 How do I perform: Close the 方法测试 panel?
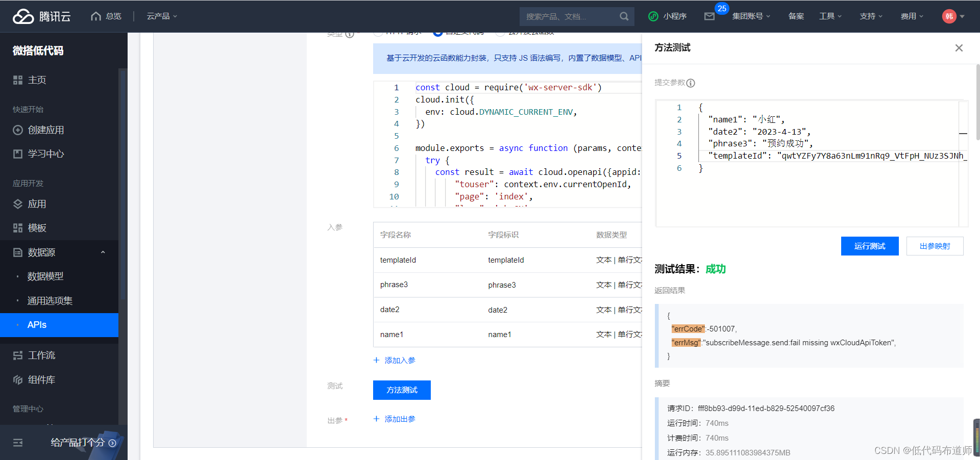tap(959, 48)
